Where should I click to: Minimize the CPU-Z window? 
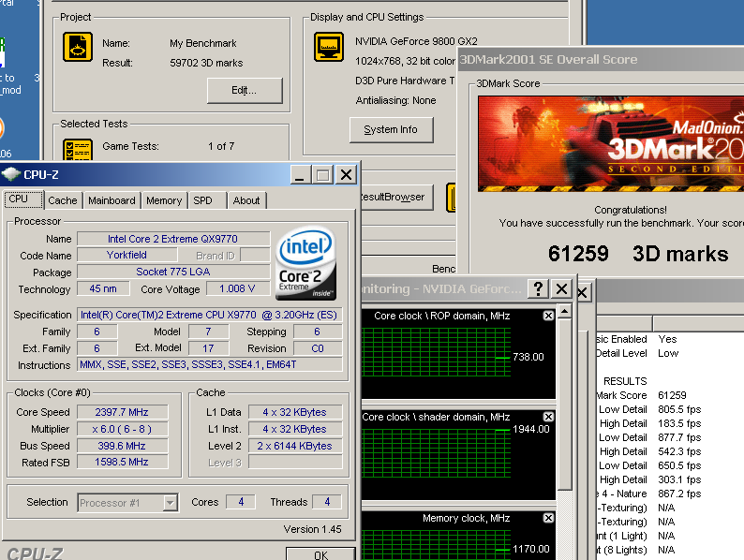[x=301, y=175]
